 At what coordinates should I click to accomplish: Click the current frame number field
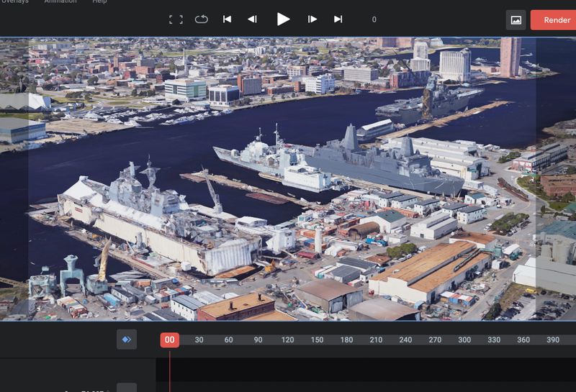374,20
